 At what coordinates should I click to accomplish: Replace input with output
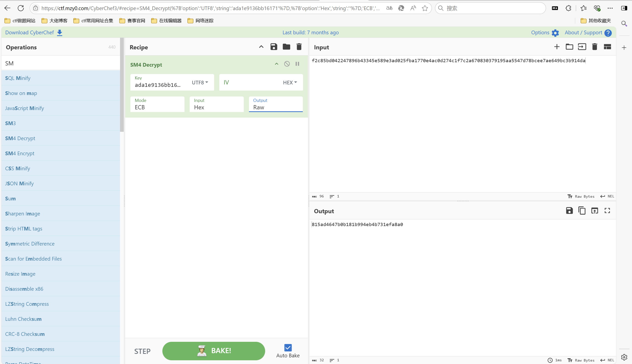pyautogui.click(x=594, y=211)
